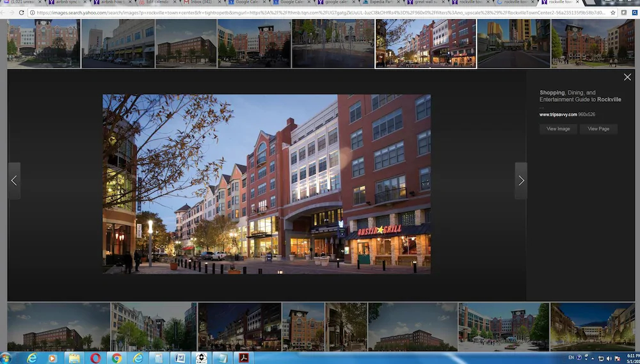This screenshot has width=640, height=364.
Task: Select the night city street thumbnail in bottom row
Action: 239,326
